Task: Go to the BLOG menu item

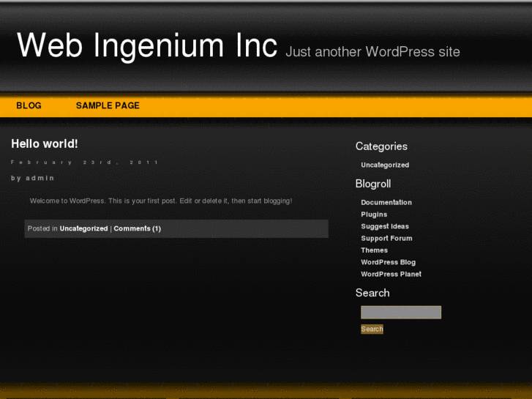Action: click(x=29, y=105)
